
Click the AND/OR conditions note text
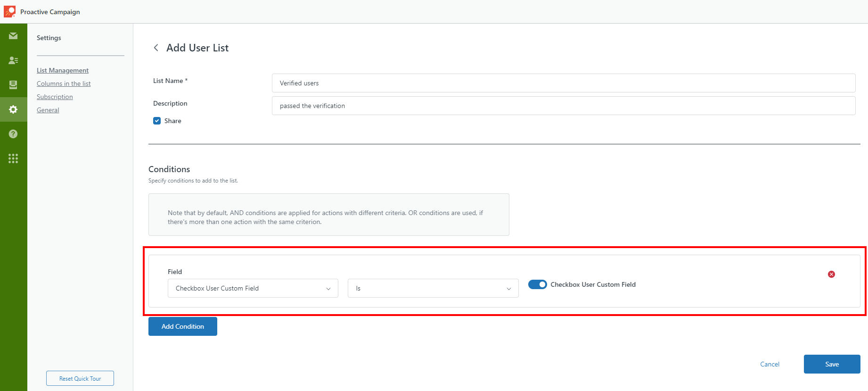click(325, 217)
